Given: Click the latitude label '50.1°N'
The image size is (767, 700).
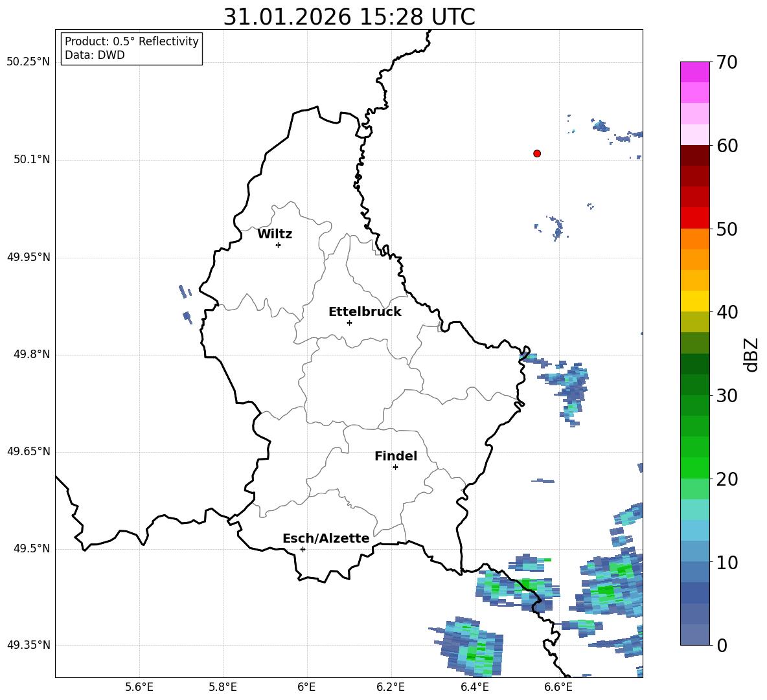Looking at the screenshot, I should coord(31,159).
